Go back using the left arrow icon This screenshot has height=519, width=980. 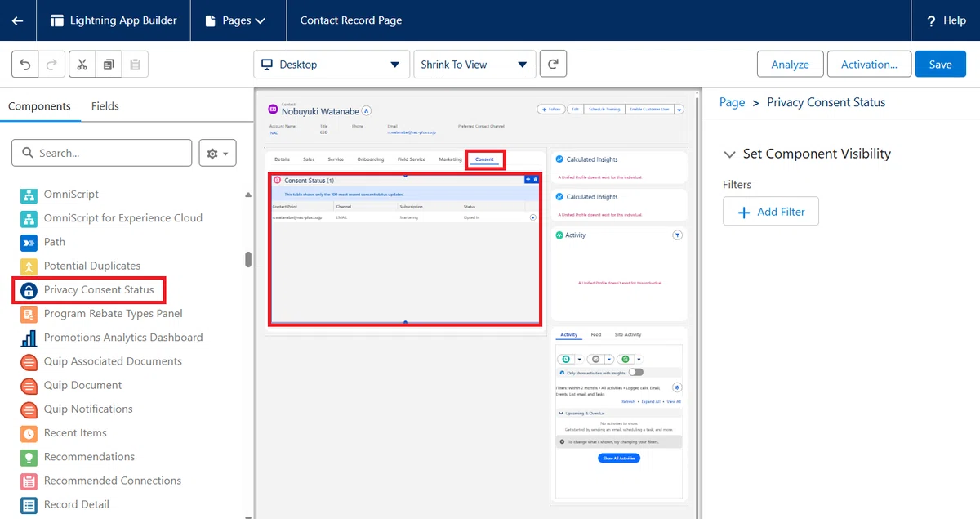tap(18, 20)
